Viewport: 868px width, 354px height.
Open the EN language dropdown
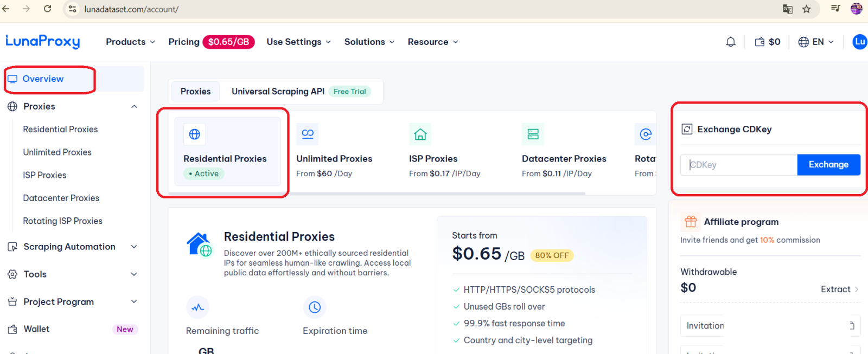click(x=815, y=42)
